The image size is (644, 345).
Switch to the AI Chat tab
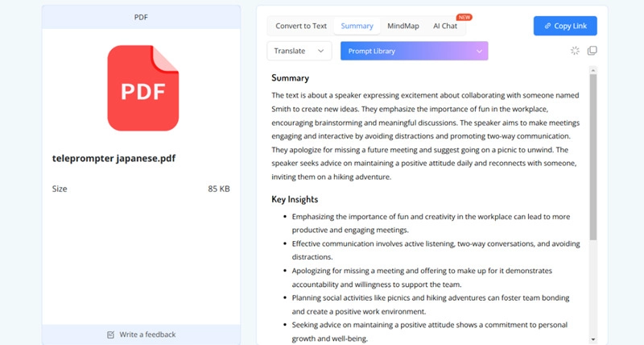pos(445,26)
